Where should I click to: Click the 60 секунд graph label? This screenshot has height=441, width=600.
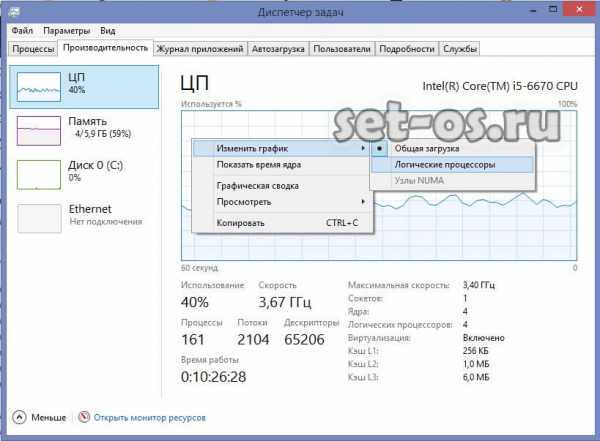[x=199, y=268]
